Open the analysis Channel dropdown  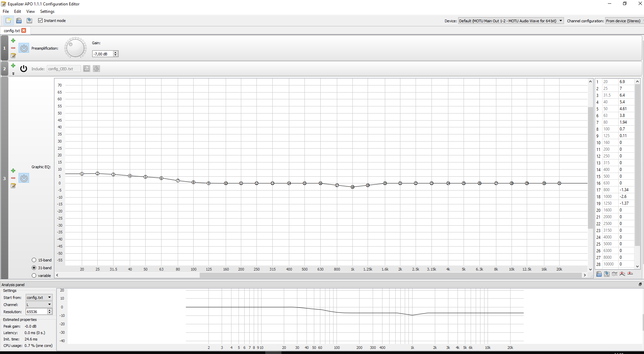(39, 305)
